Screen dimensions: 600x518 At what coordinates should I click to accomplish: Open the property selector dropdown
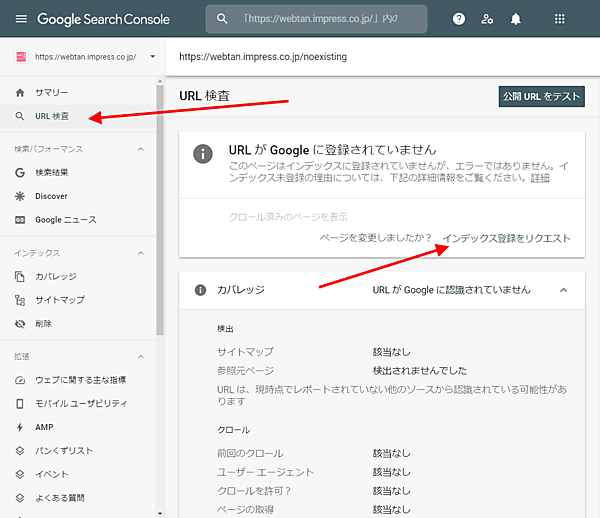[152, 57]
